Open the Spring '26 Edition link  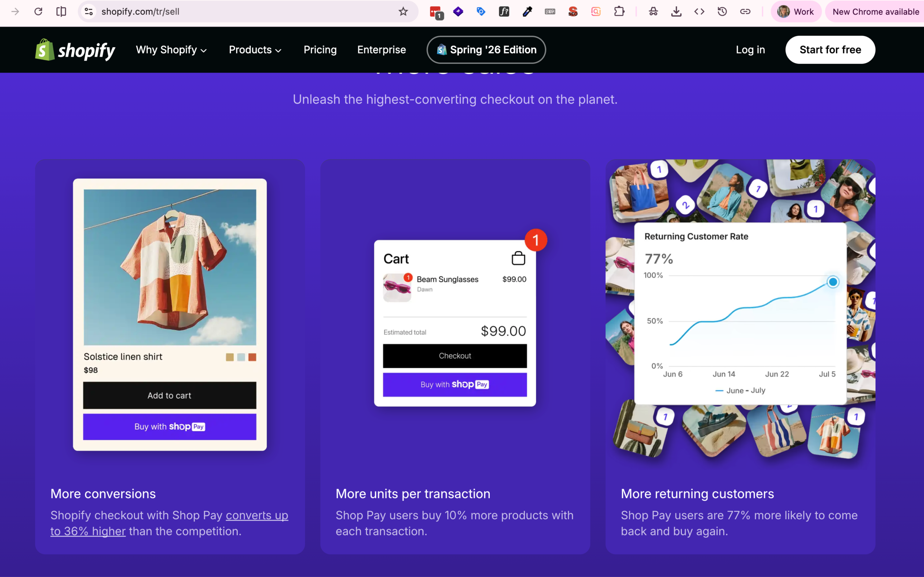[486, 49]
